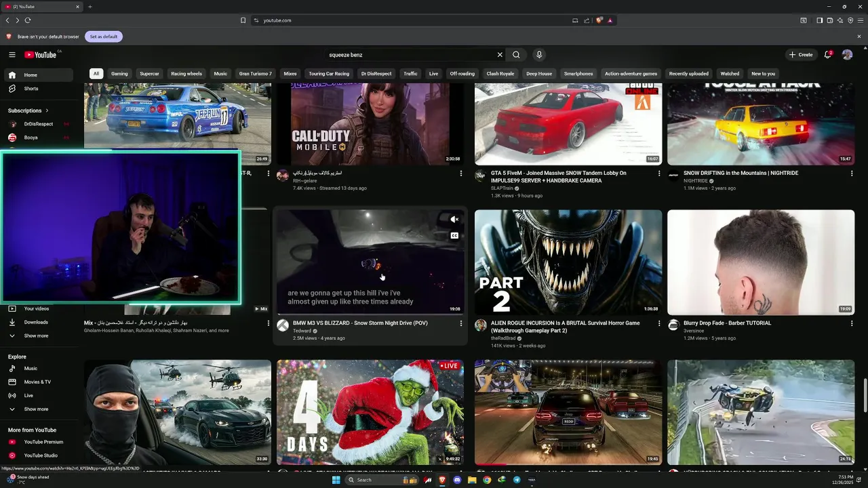Open more options for ALIEN ROGUE INCURSION
This screenshot has width=868, height=488.
point(659,323)
